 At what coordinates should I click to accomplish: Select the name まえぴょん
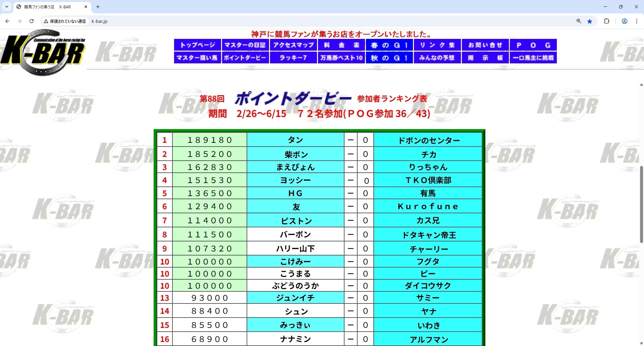coord(296,167)
